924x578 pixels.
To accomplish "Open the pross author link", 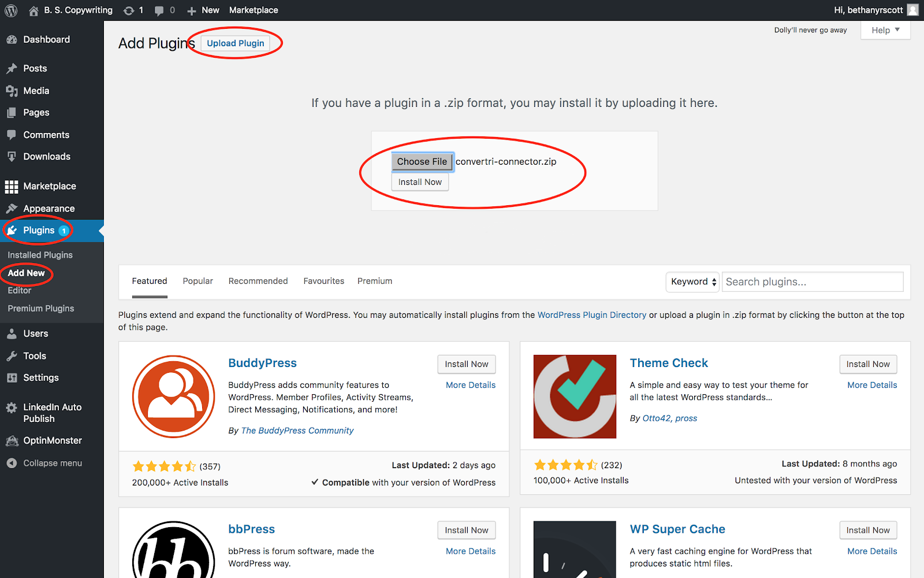I will click(x=686, y=418).
